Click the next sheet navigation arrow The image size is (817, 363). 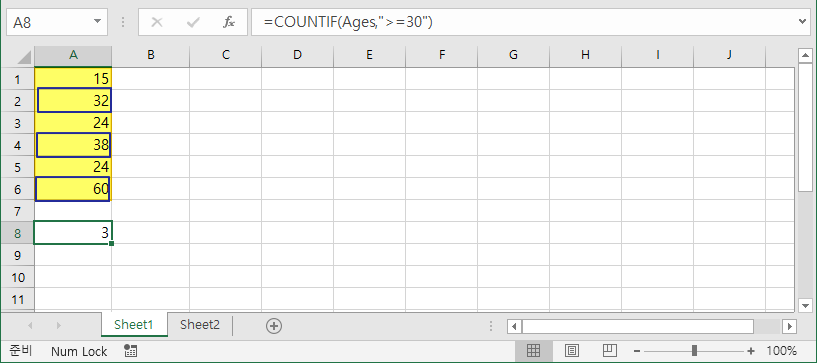click(58, 326)
